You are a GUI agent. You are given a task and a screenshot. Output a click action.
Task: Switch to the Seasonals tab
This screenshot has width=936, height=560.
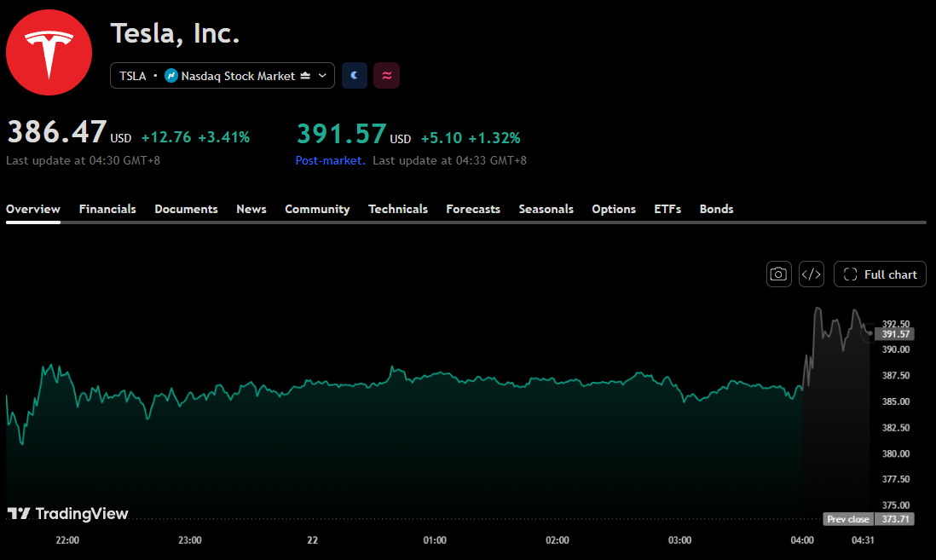pos(546,209)
